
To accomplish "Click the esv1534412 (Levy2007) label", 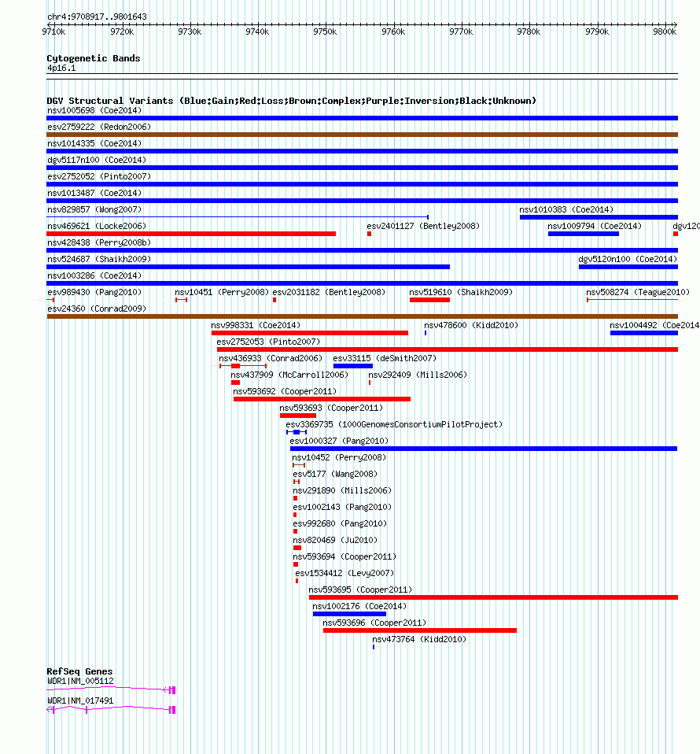I will (x=345, y=573).
